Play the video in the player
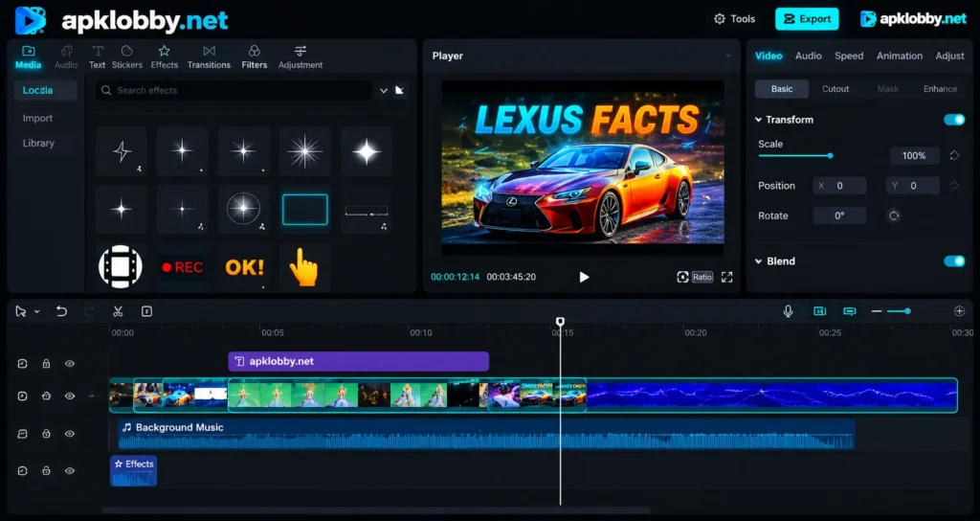 pos(584,277)
